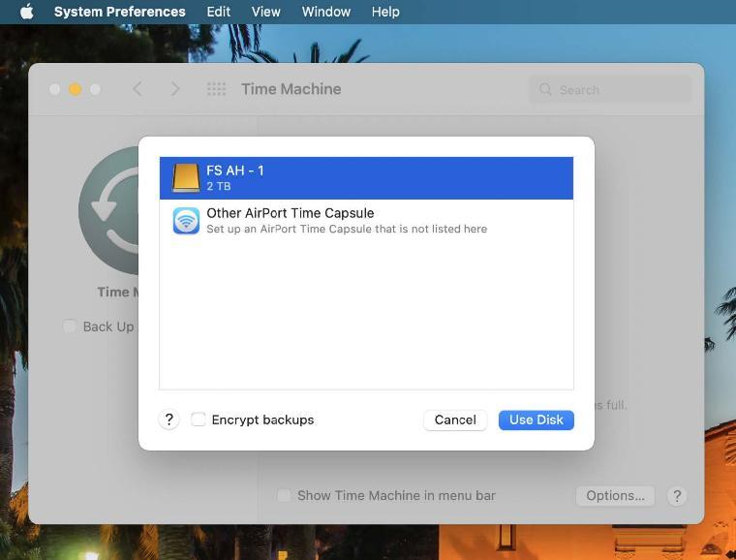The width and height of the screenshot is (736, 560).
Task: Enable the Encrypt backups checkbox
Action: 199,420
